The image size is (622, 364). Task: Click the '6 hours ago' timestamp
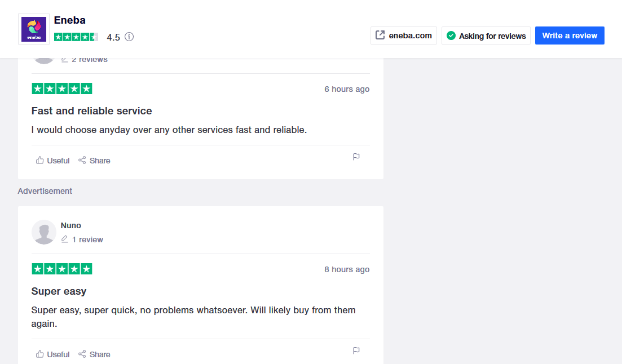click(347, 89)
